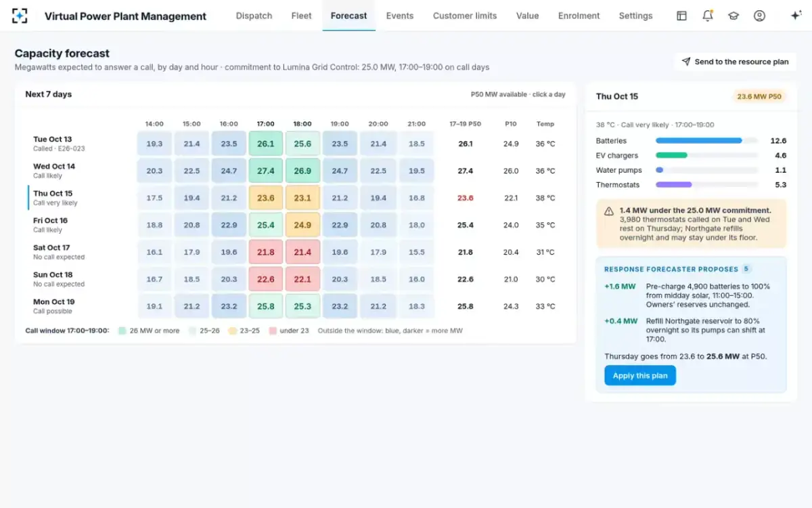Screen dimensions: 812x508
Task: Click the Water pumps capacity bar
Action: [706, 171]
